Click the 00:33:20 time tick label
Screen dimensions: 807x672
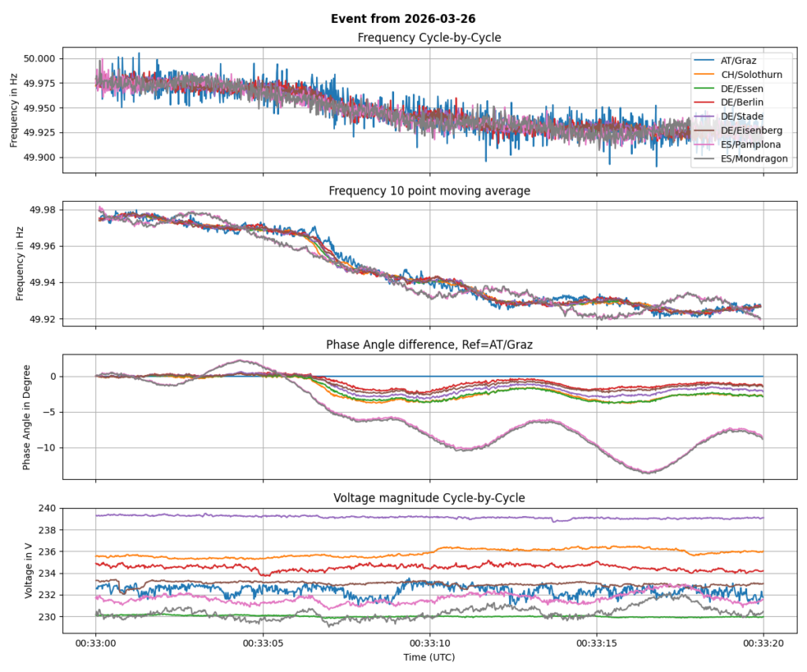pyautogui.click(x=763, y=643)
